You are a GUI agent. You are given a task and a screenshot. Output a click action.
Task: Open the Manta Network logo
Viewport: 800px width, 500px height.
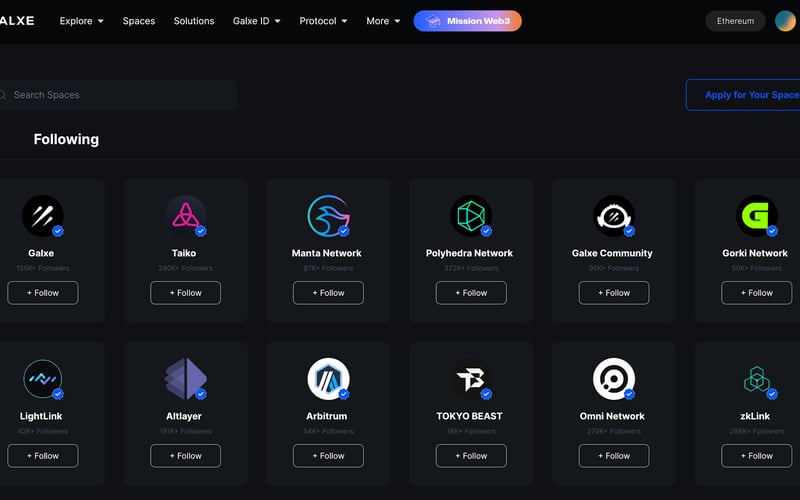pyautogui.click(x=329, y=216)
